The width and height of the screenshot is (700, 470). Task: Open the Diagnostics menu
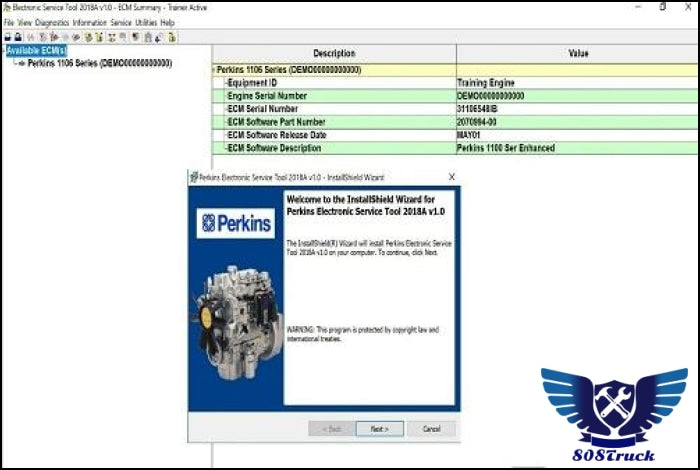tap(52, 22)
